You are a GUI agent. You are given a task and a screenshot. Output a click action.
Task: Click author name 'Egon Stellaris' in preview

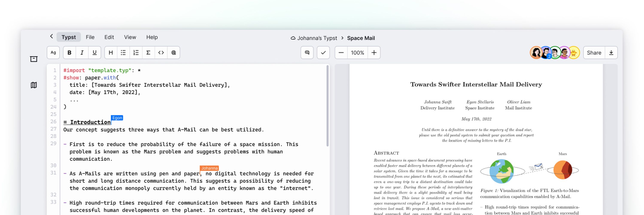coord(480,102)
